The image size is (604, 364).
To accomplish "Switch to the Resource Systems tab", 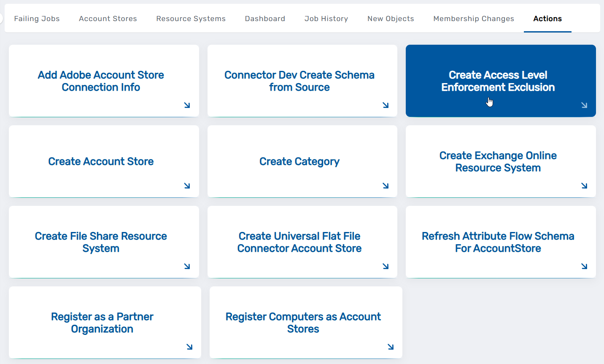I will [x=191, y=19].
